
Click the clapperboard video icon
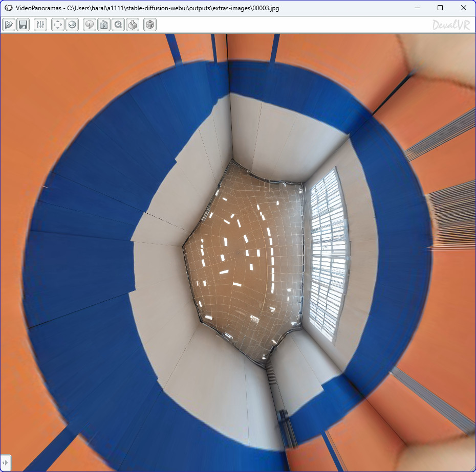104,25
